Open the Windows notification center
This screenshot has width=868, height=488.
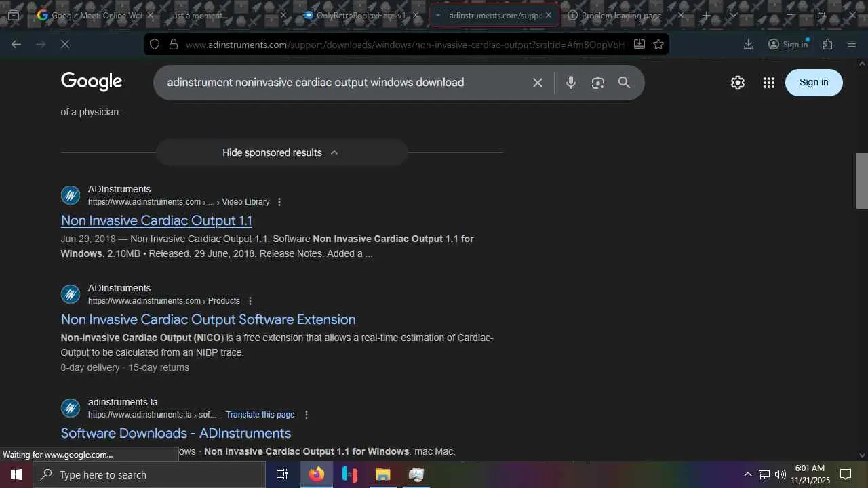[x=846, y=474]
